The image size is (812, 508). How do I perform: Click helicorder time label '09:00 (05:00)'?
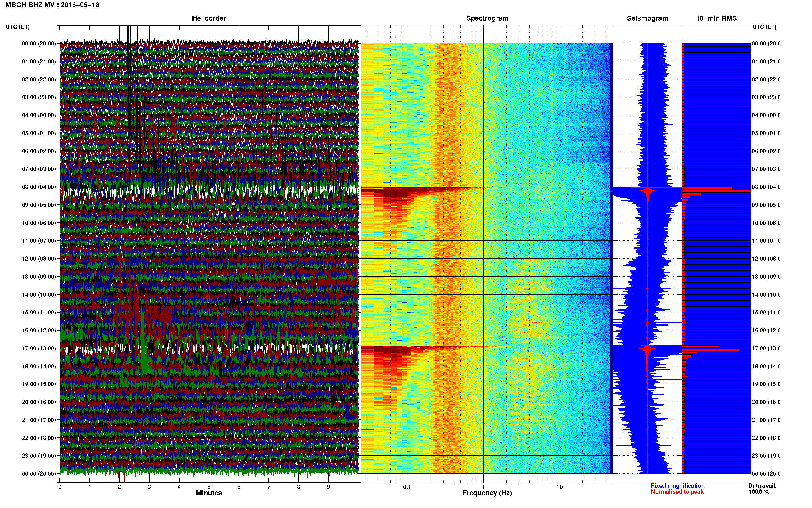point(39,205)
